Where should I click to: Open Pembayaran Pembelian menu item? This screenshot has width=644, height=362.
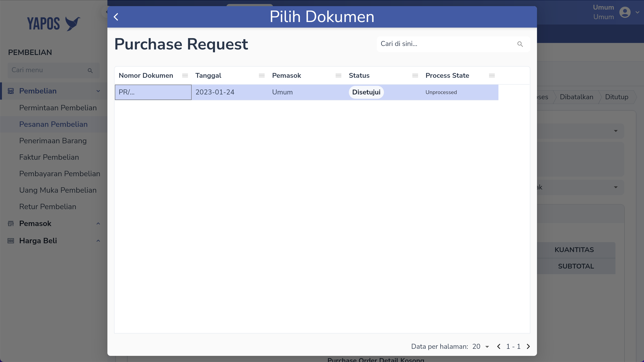[x=60, y=174]
